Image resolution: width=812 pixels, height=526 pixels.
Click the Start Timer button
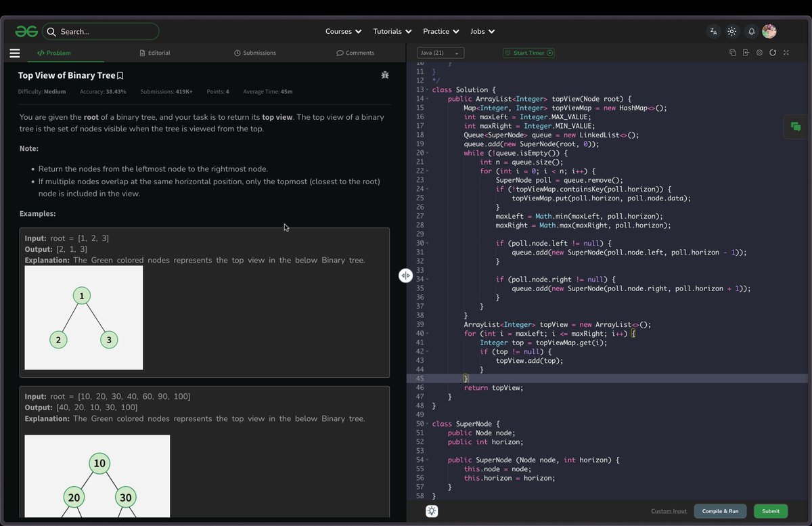[528, 53]
